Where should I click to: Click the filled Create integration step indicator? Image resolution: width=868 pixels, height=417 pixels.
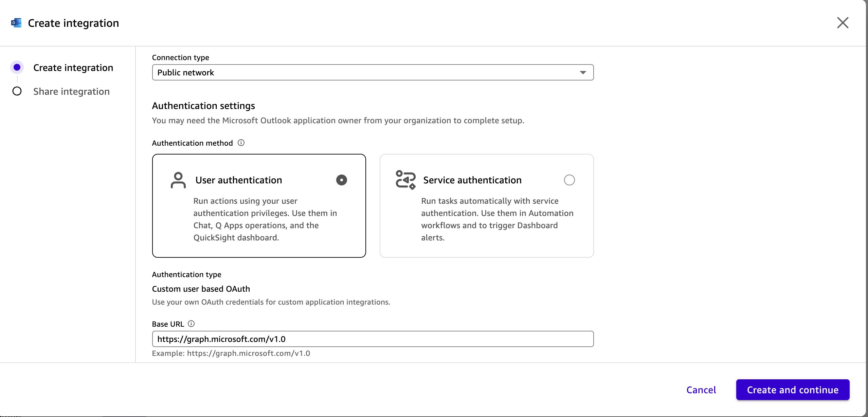coord(17,67)
